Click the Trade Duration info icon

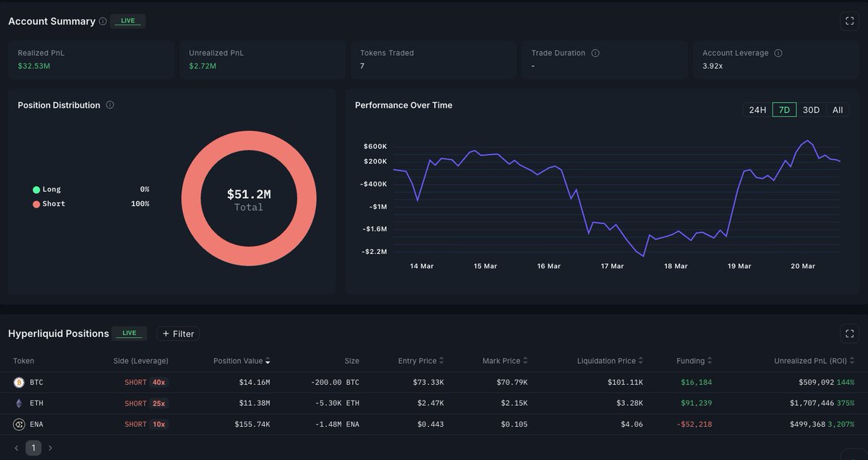pyautogui.click(x=595, y=54)
